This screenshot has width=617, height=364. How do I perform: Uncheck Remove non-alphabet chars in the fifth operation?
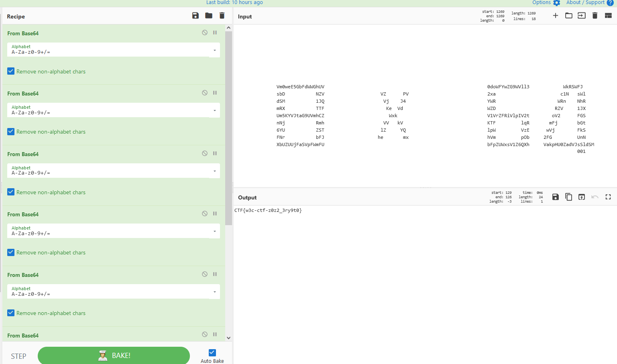click(x=11, y=313)
